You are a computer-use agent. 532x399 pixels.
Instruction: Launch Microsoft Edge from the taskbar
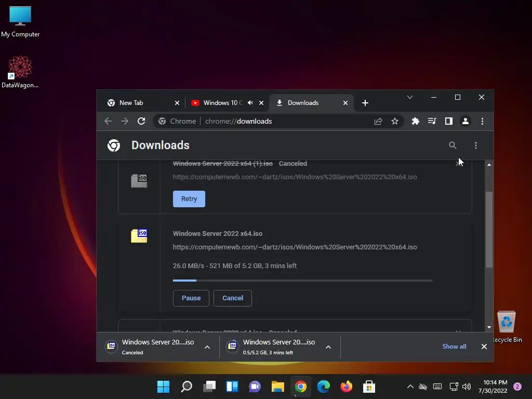click(x=323, y=387)
